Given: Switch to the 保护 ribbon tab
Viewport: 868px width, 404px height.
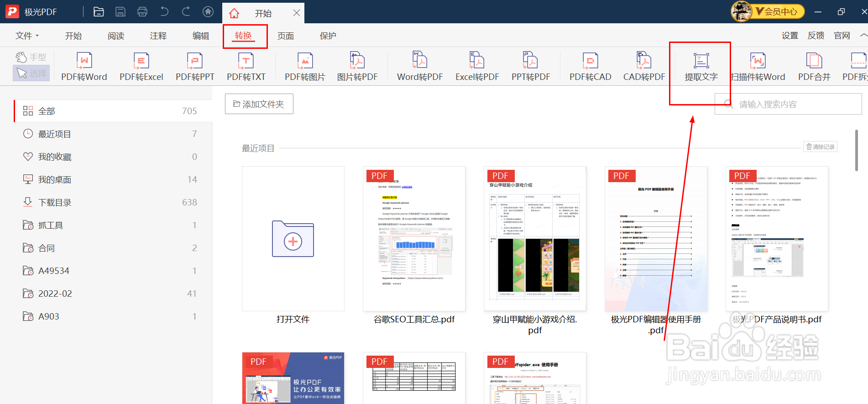Looking at the screenshot, I should pyautogui.click(x=328, y=36).
